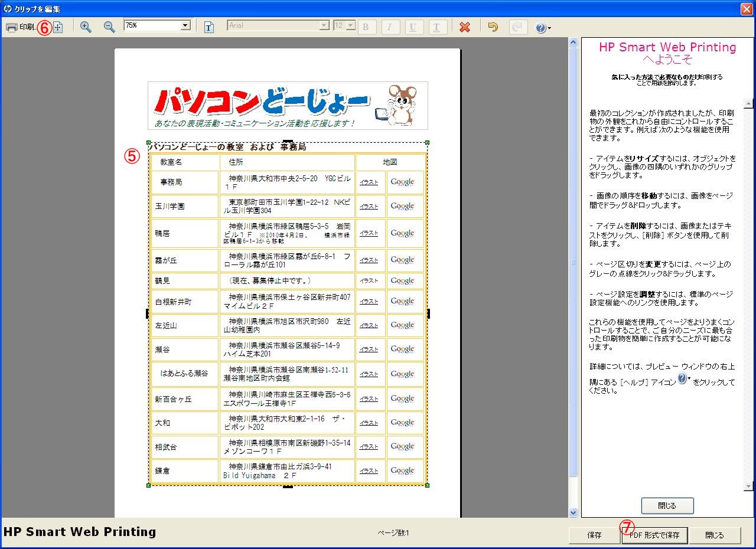Click the イラスト link for 事務局 row
The width and height of the screenshot is (756, 549).
click(x=369, y=182)
